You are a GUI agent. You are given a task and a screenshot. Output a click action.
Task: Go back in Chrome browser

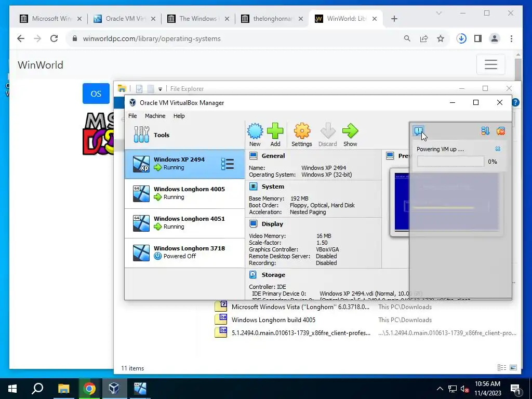[21, 38]
